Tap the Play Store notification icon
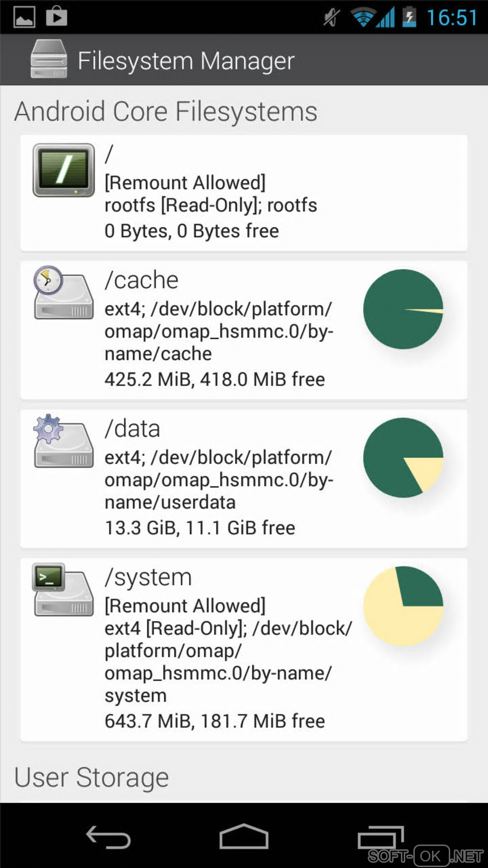The width and height of the screenshot is (488, 868). (x=56, y=16)
